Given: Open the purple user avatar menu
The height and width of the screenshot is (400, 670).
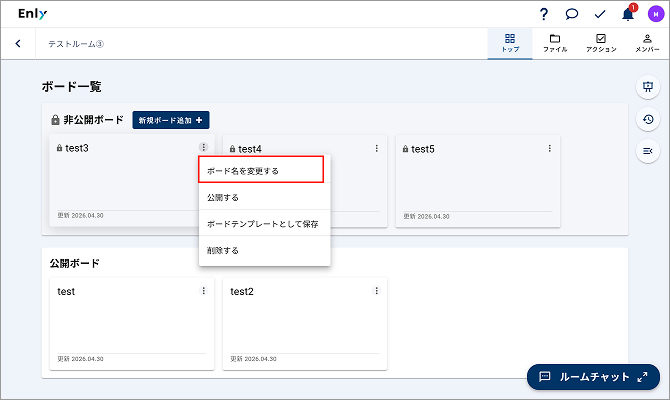Looking at the screenshot, I should (x=656, y=14).
